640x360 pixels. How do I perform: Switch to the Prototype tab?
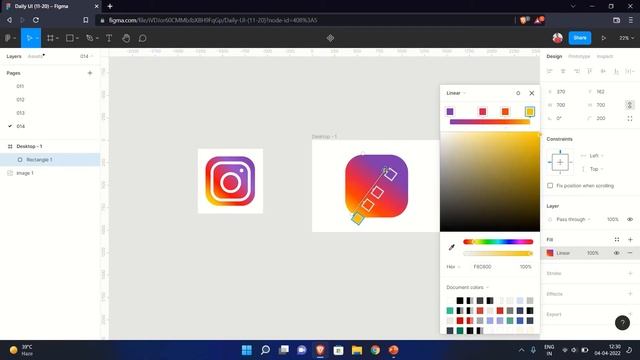coord(579,56)
